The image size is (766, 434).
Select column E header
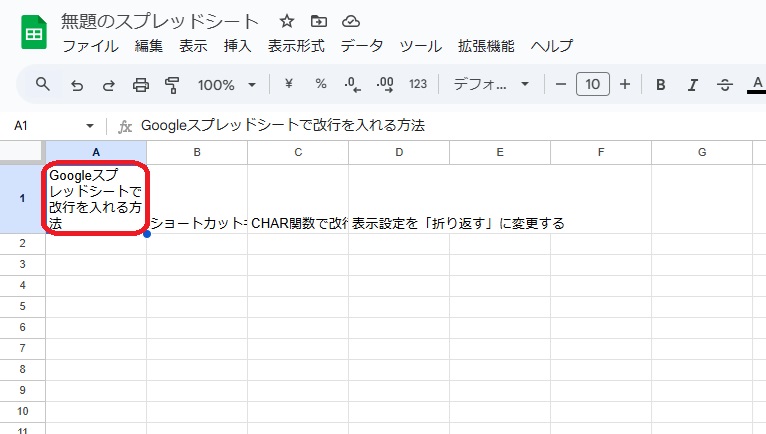coord(500,152)
